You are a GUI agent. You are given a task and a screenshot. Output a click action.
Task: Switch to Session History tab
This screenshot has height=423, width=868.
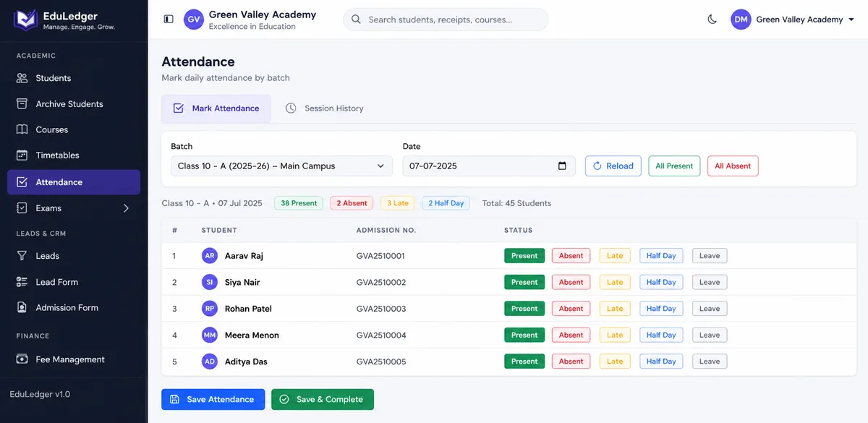[x=324, y=108]
